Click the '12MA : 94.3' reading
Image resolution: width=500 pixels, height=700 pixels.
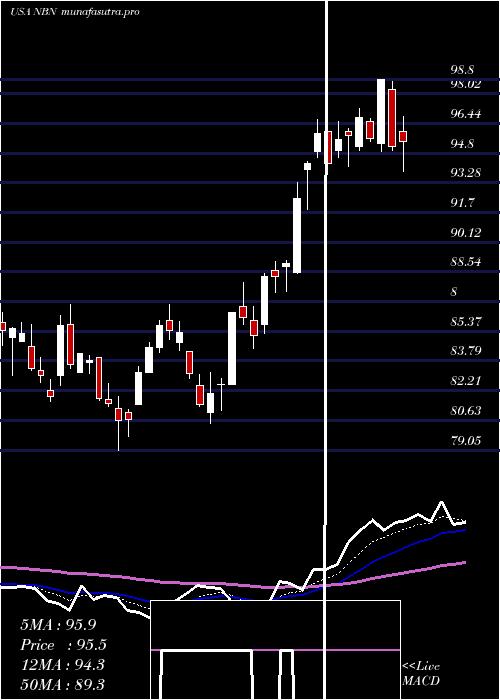(x=62, y=665)
